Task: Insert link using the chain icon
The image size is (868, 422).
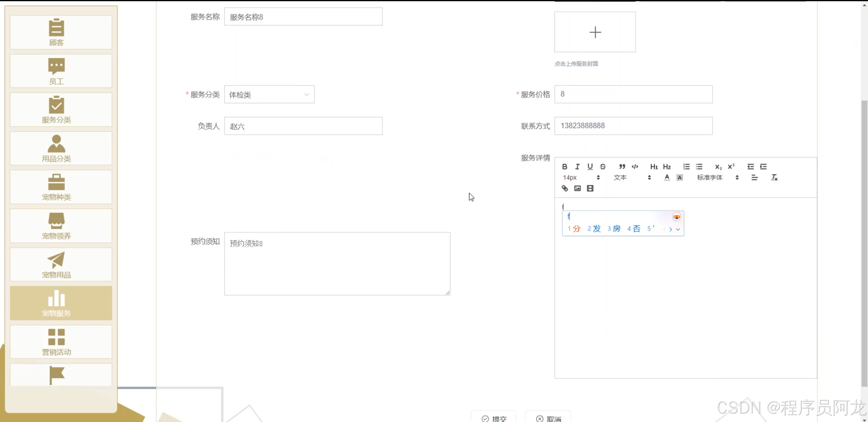Action: tap(565, 188)
